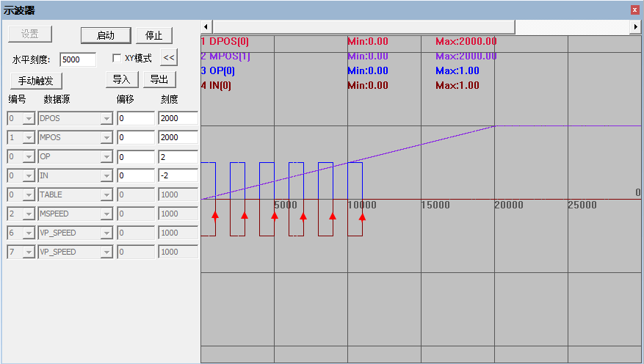Click the 水平刻度 input field showing 5000
Image resolution: width=644 pixels, height=364 pixels.
tap(78, 59)
